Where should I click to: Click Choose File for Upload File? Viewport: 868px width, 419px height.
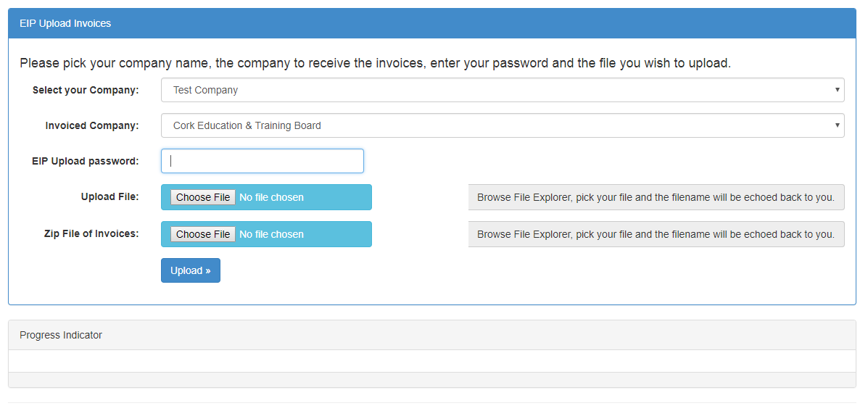coord(202,197)
